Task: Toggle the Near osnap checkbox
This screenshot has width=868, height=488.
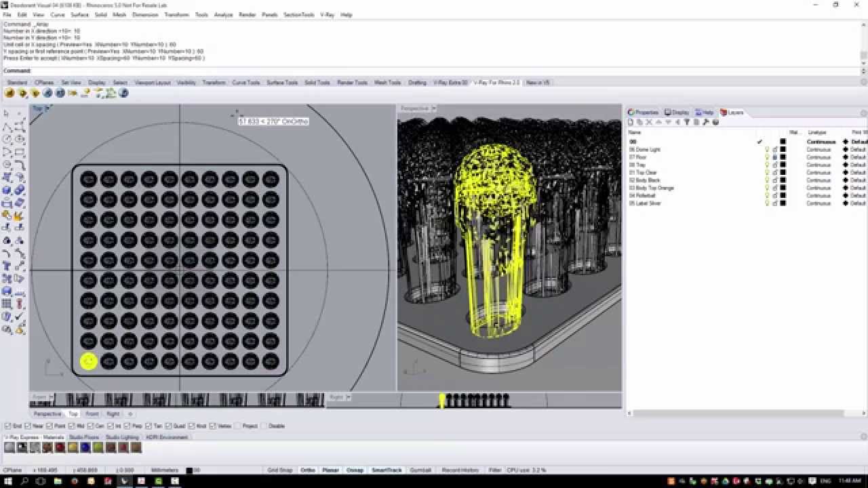Action: [x=28, y=426]
